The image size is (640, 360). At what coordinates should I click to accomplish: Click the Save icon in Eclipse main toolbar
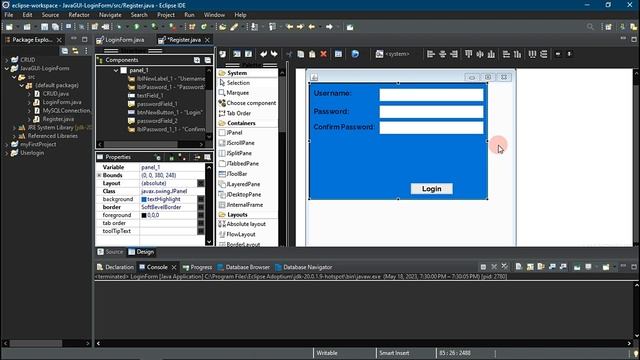click(x=44, y=27)
